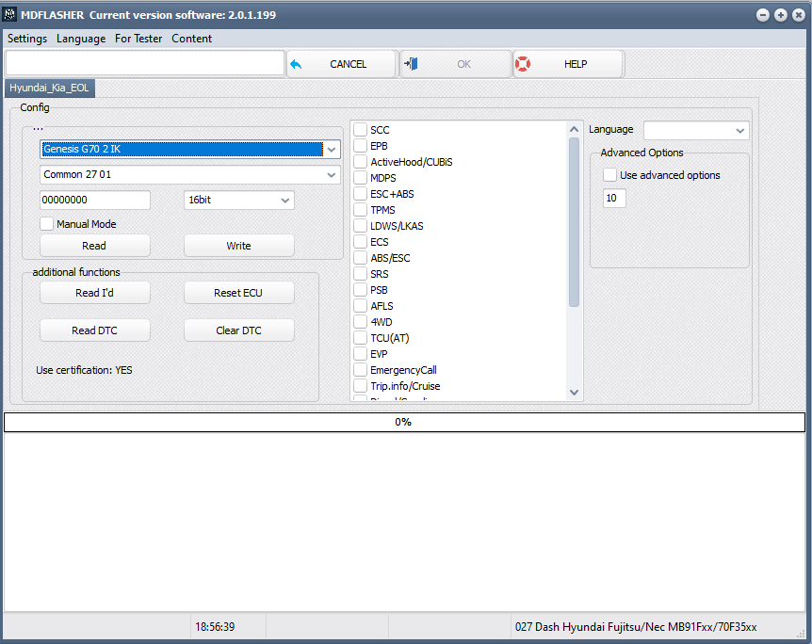Check the LDWS/LKAS checkbox
Image resolution: width=812 pixels, height=644 pixels.
(x=361, y=226)
